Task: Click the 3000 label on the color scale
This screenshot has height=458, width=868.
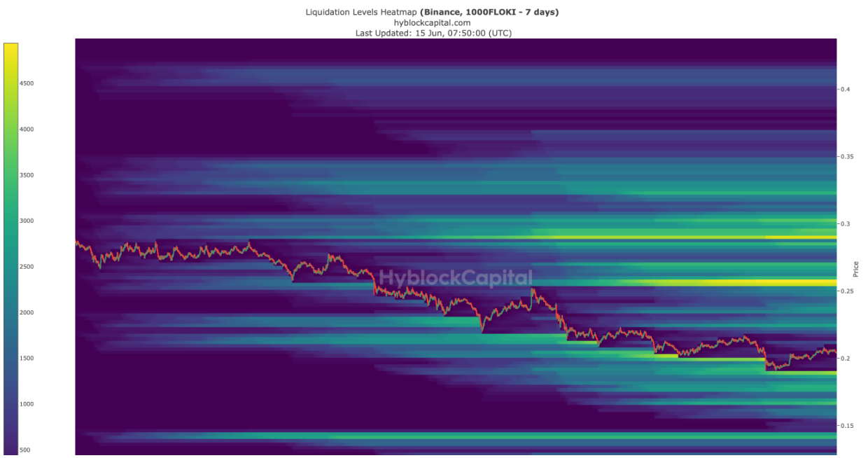Action: [x=27, y=221]
